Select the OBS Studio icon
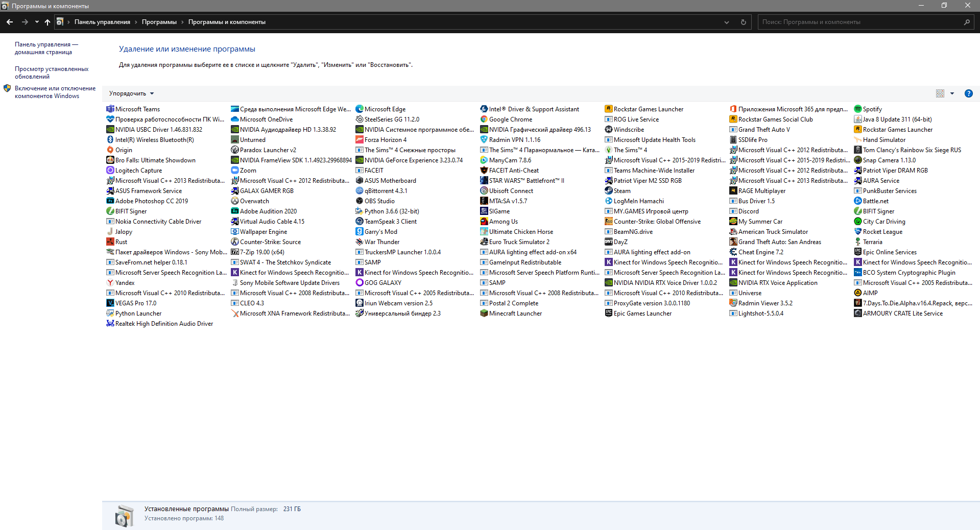Image resolution: width=980 pixels, height=530 pixels. coord(360,201)
